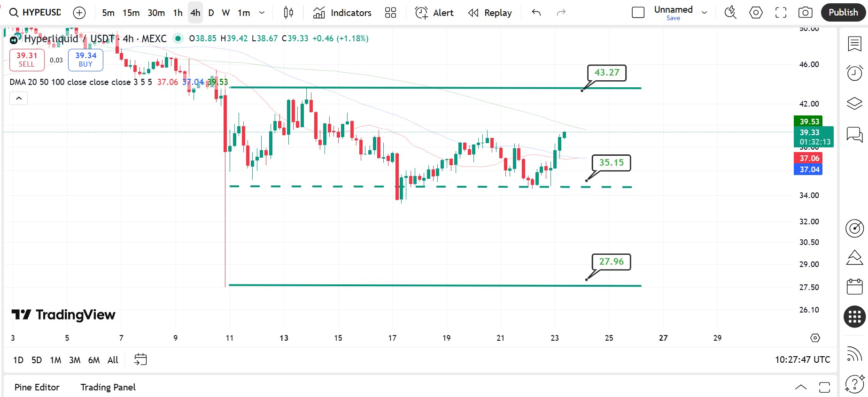868x397 pixels.
Task: Open the chart snapshot camera icon
Action: 805,13
